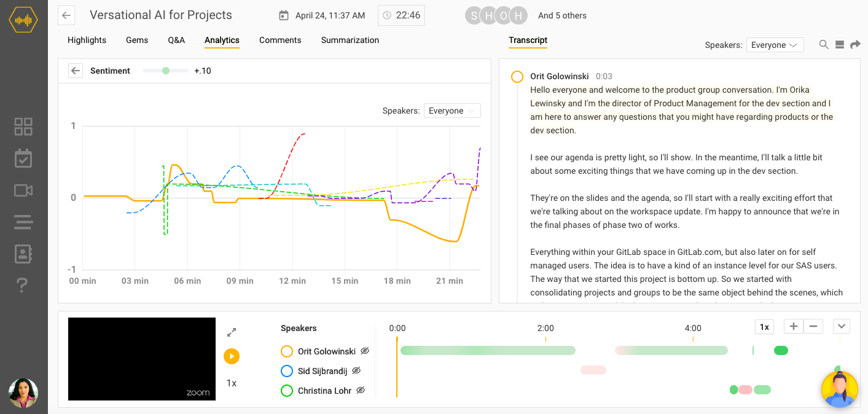
Task: Open the contacts book icon in sidebar
Action: pos(23,254)
